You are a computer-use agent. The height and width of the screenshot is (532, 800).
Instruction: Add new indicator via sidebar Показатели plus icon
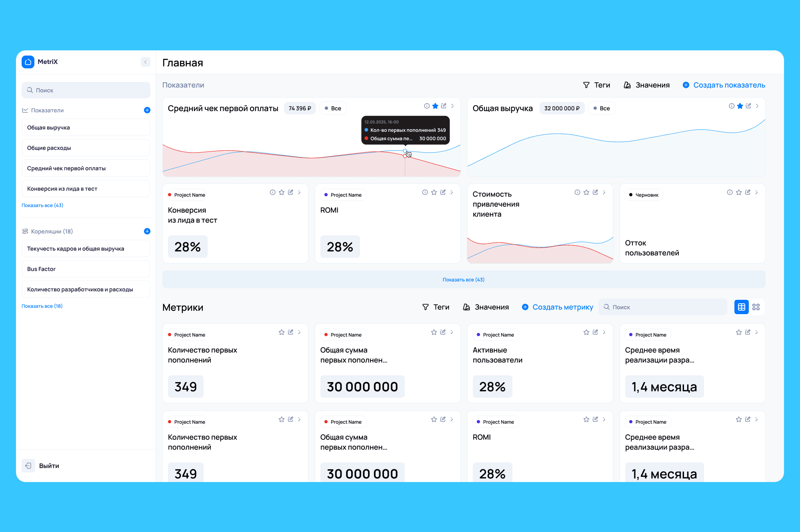click(x=147, y=110)
